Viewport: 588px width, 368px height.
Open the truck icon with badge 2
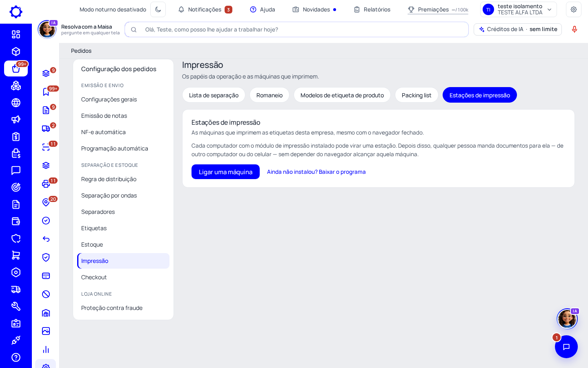(x=46, y=128)
